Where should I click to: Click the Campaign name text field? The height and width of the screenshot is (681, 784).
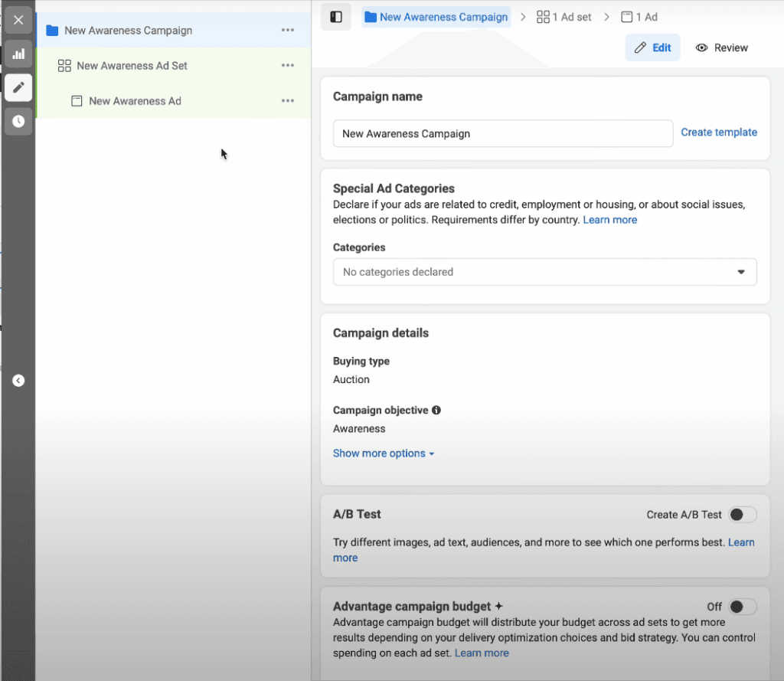point(502,133)
